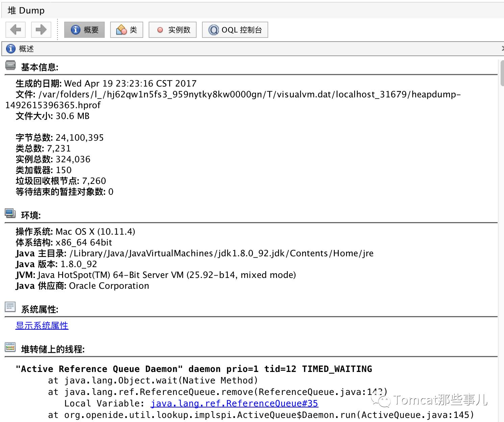The image size is (504, 422).
Task: Click the JVM Java HotSpot(TM) line
Action: click(156, 275)
